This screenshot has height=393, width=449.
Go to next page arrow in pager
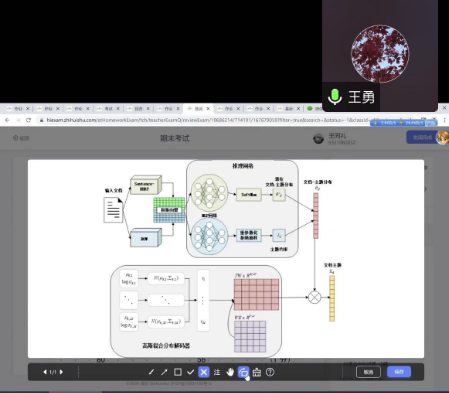click(61, 372)
